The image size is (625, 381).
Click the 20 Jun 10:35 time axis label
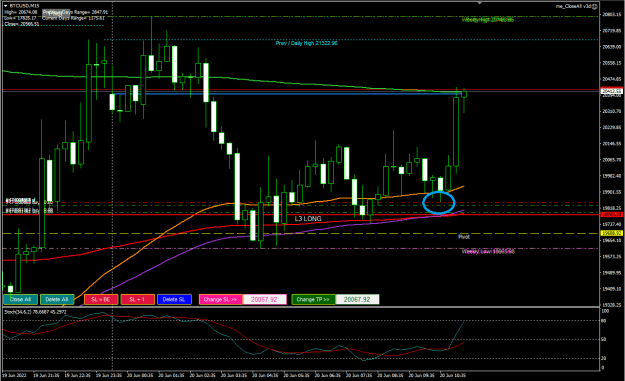(452, 375)
